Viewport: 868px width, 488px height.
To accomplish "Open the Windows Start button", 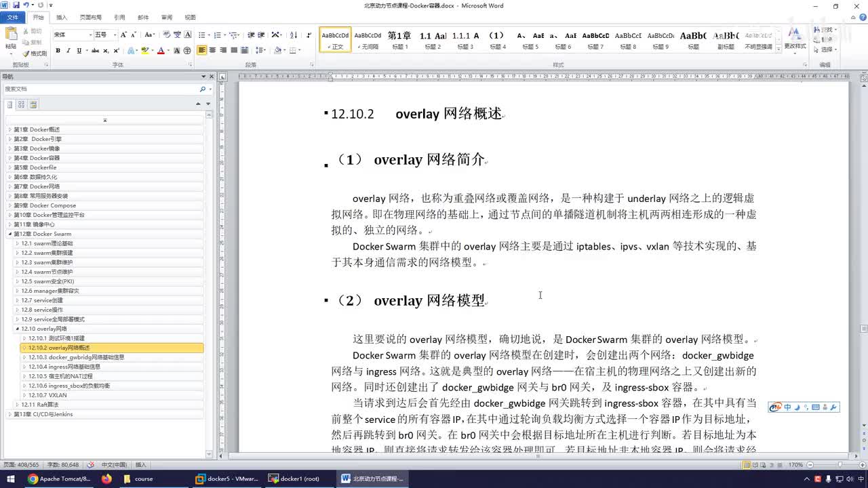I will tap(11, 479).
